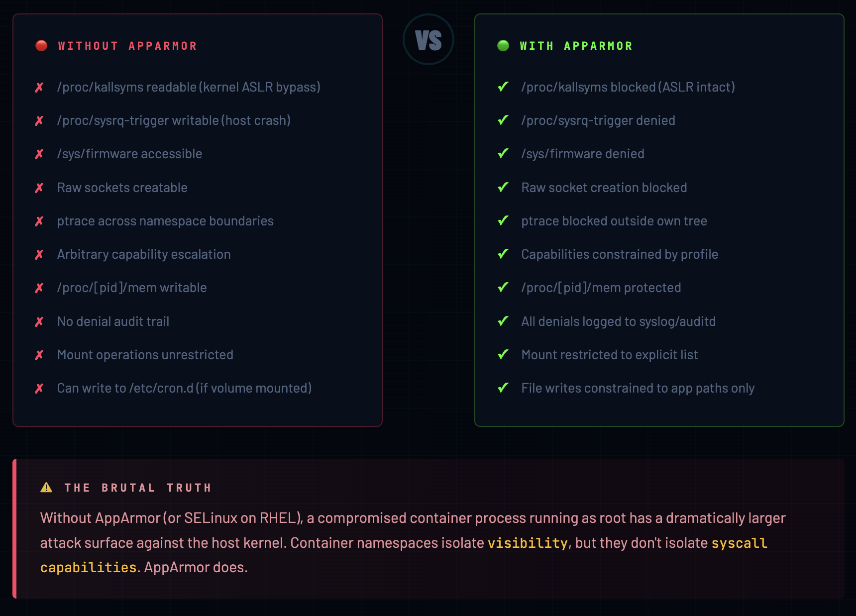
Task: Click THE BRUTAL TRUTH heading
Action: pos(138,488)
